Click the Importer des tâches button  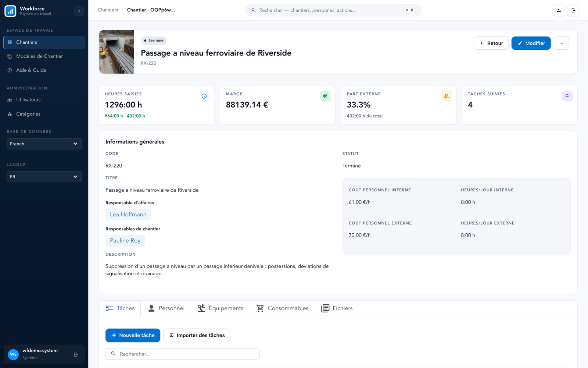coord(197,335)
